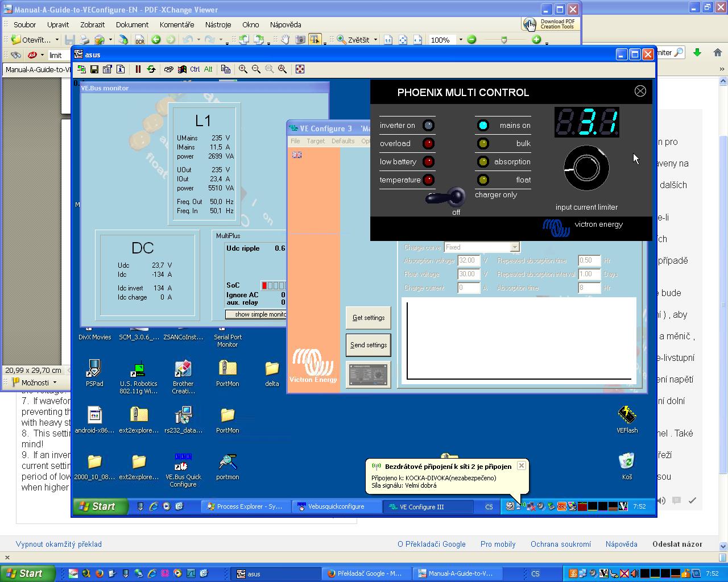Expand the Charge curve dropdown
The image size is (728, 582).
pyautogui.click(x=514, y=247)
